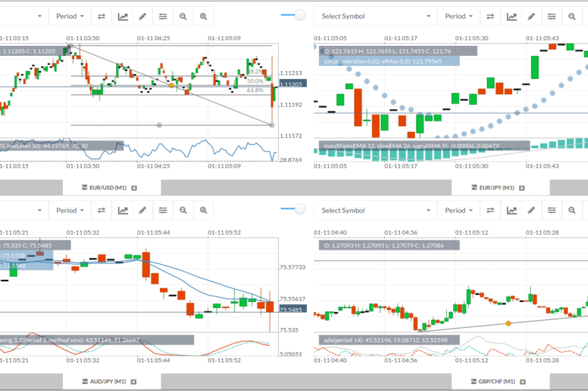Screen dimensions: 588x391
Task: Close the EUR/USD (M1) tab
Action: (133, 188)
